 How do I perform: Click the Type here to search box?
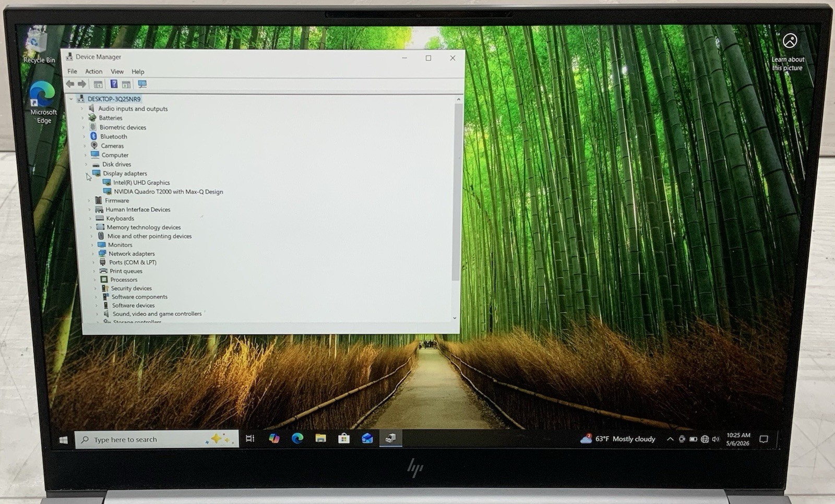click(x=157, y=439)
